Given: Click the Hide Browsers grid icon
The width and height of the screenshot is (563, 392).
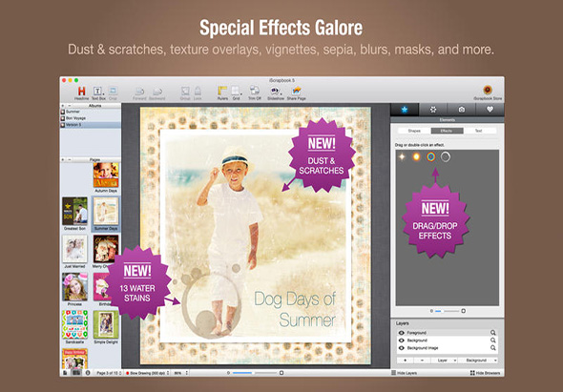Looking at the screenshot, I should point(472,373).
